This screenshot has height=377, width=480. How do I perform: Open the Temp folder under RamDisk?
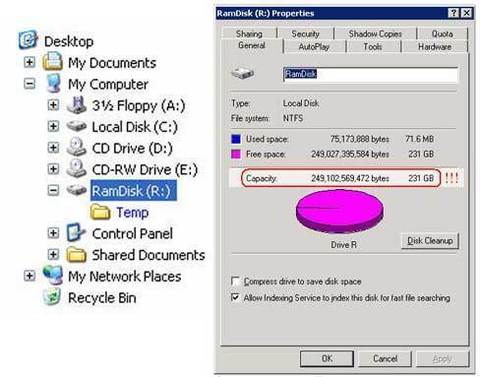[132, 212]
